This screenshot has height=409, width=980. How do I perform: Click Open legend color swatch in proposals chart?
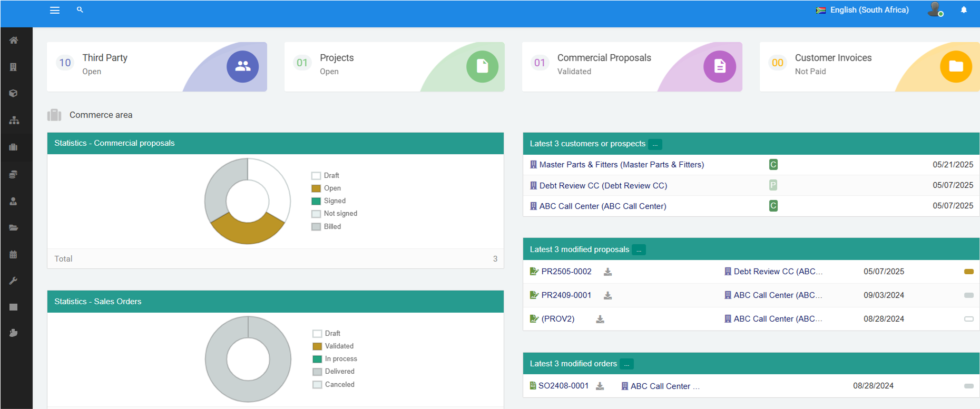point(316,188)
